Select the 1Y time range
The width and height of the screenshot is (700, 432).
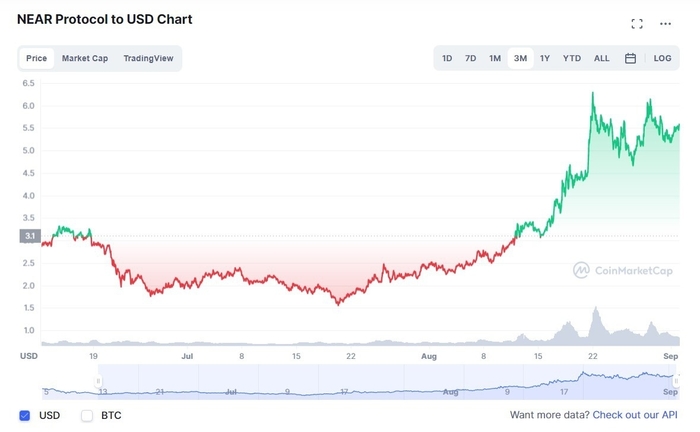click(x=545, y=58)
